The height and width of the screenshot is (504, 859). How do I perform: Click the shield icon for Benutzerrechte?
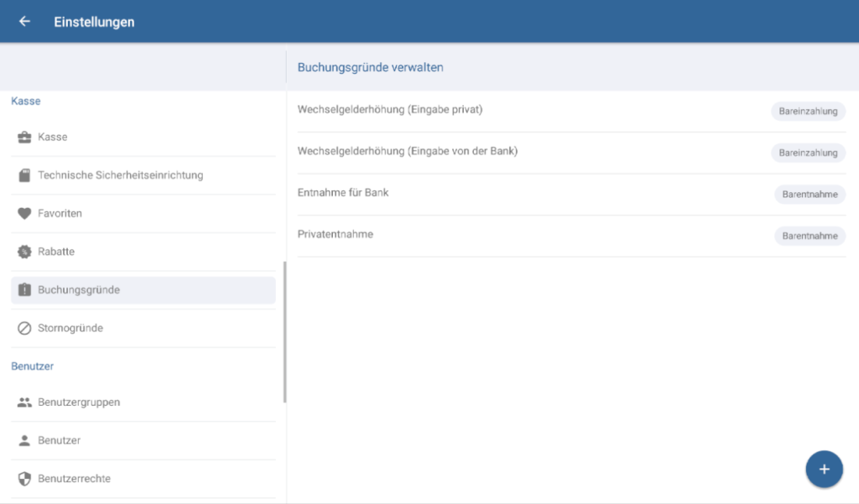point(24,479)
